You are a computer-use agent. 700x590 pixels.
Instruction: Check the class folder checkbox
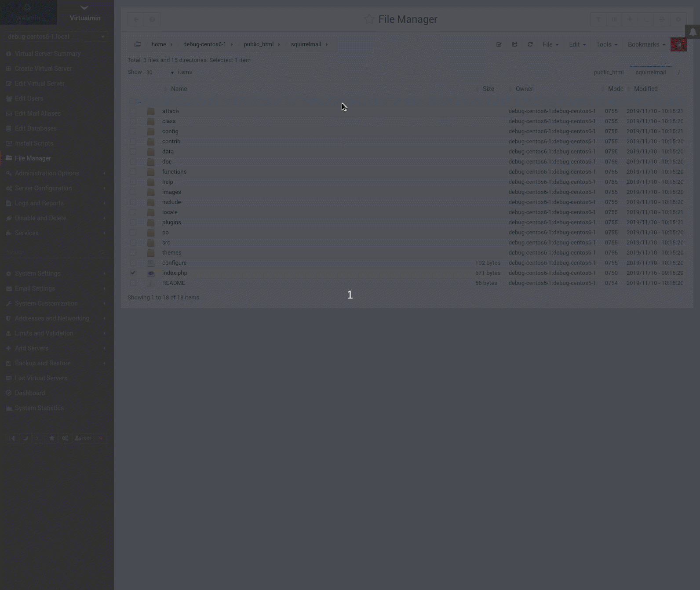coord(133,121)
